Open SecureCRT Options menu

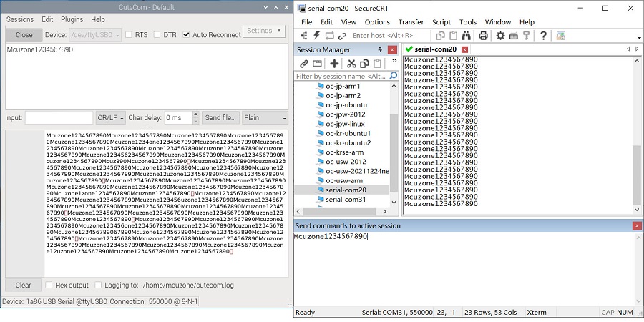[x=377, y=22]
